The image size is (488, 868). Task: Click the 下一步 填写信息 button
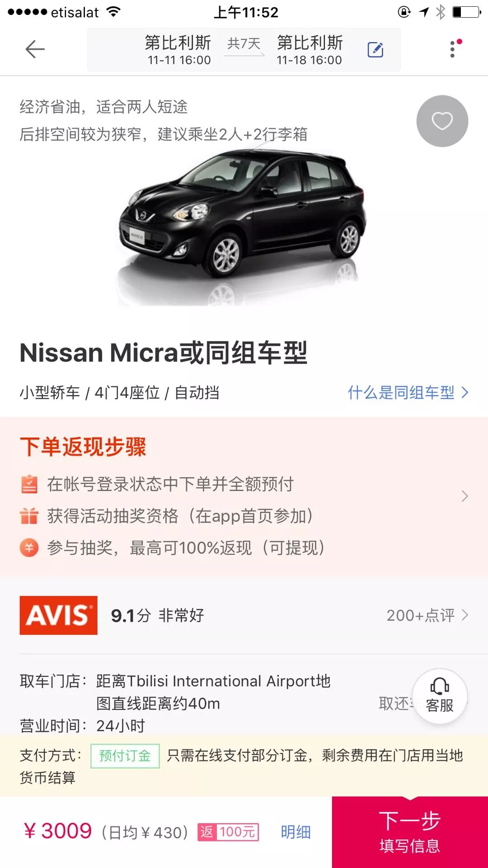coord(410,832)
